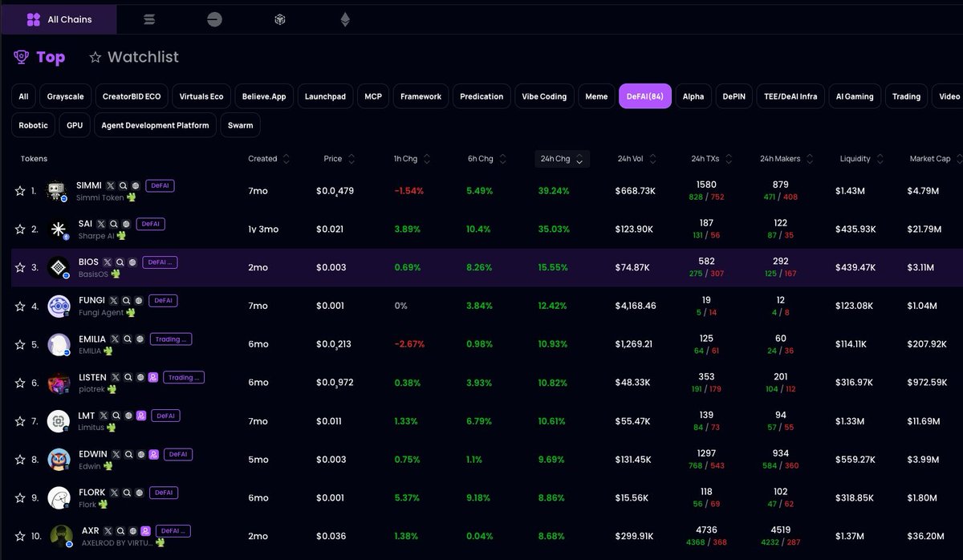Star SAI to add to watchlist

20,229
